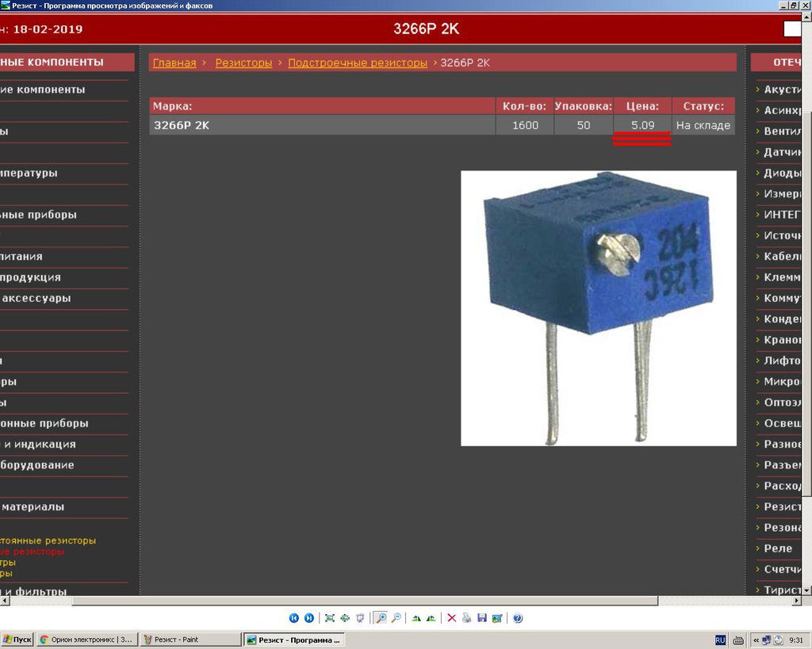Image resolution: width=812 pixels, height=649 pixels.
Task: Click the Статус: column header
Action: tap(703, 106)
